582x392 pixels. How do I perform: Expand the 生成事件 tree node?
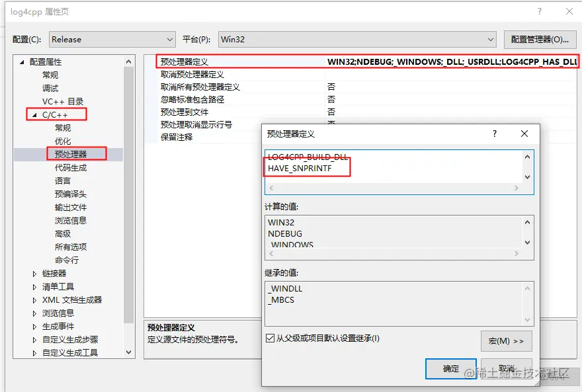pos(34,327)
